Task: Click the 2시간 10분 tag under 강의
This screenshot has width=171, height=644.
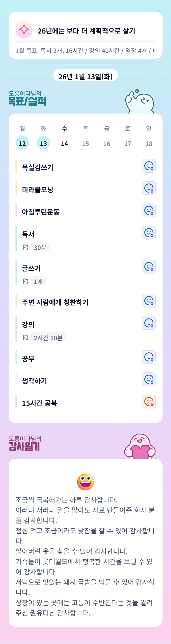Action: [x=48, y=338]
